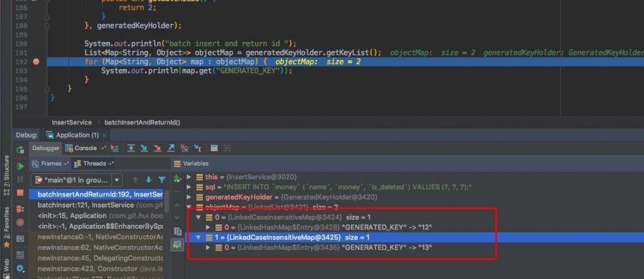The image size is (644, 279).
Task: Expand LinkedHashMap$Entry@3428 node
Action: tap(208, 227)
